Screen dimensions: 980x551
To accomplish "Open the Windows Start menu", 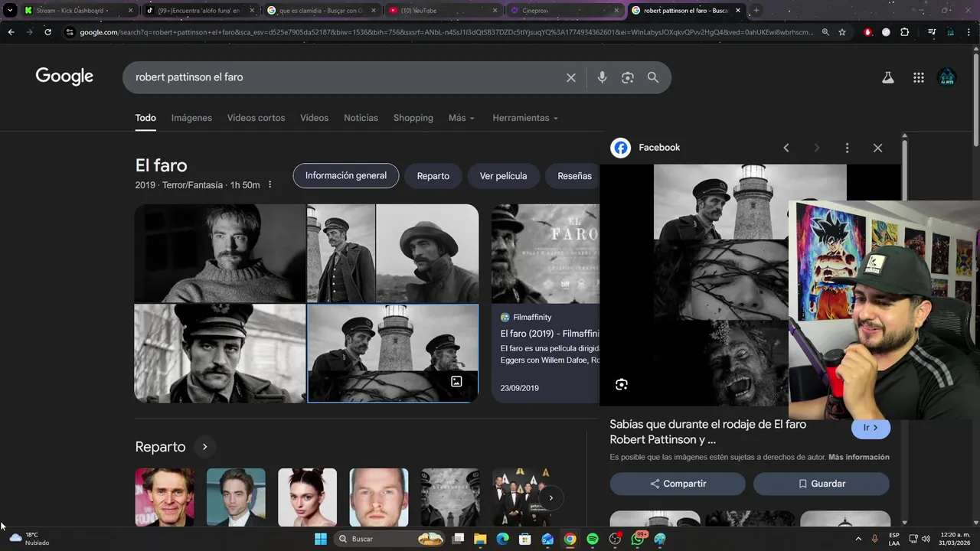I will (321, 539).
